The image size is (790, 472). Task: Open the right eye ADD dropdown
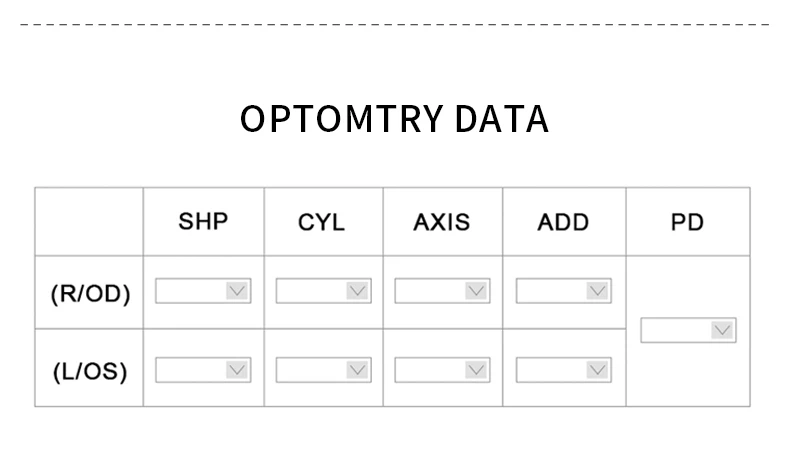[563, 291]
